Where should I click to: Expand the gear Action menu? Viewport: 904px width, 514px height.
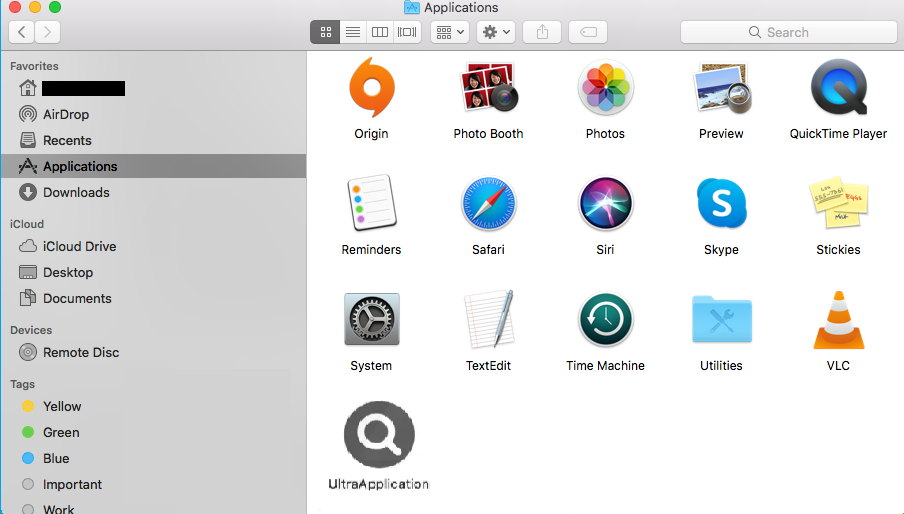point(496,32)
